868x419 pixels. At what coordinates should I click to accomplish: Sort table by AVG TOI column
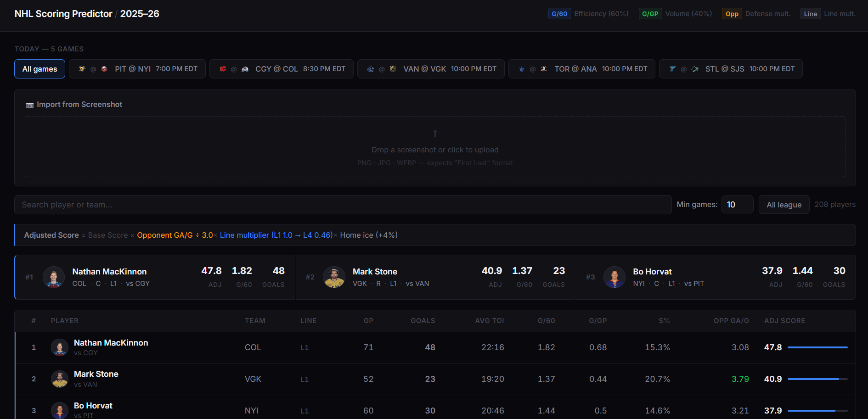coord(490,321)
